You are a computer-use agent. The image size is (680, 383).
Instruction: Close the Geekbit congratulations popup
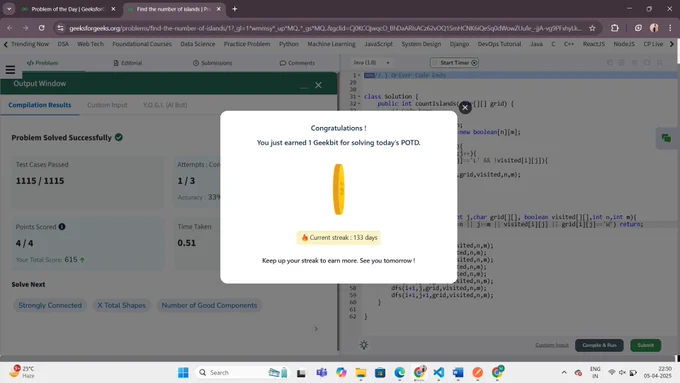coord(465,108)
